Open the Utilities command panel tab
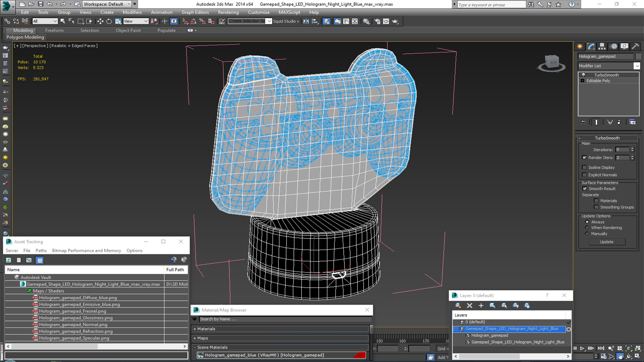 point(635,46)
